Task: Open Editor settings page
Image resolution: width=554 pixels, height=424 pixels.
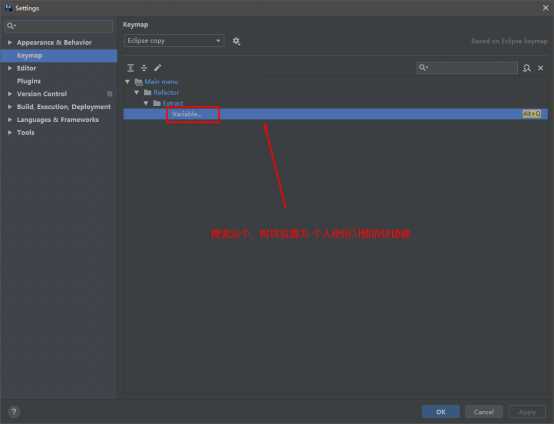Action: point(26,68)
